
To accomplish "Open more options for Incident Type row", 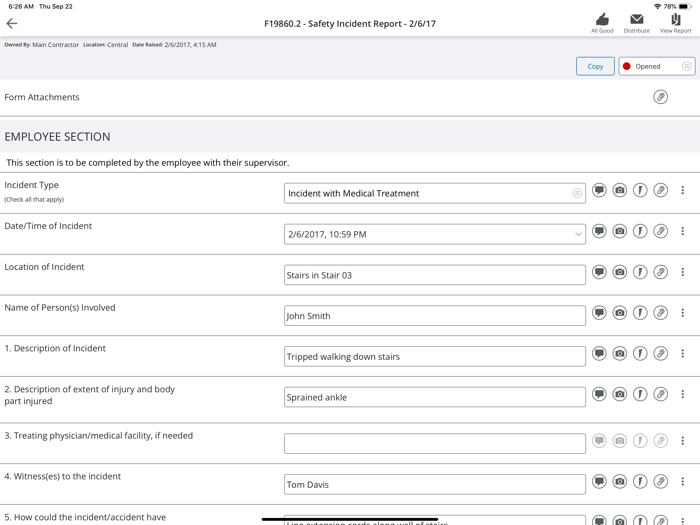I will tap(683, 190).
